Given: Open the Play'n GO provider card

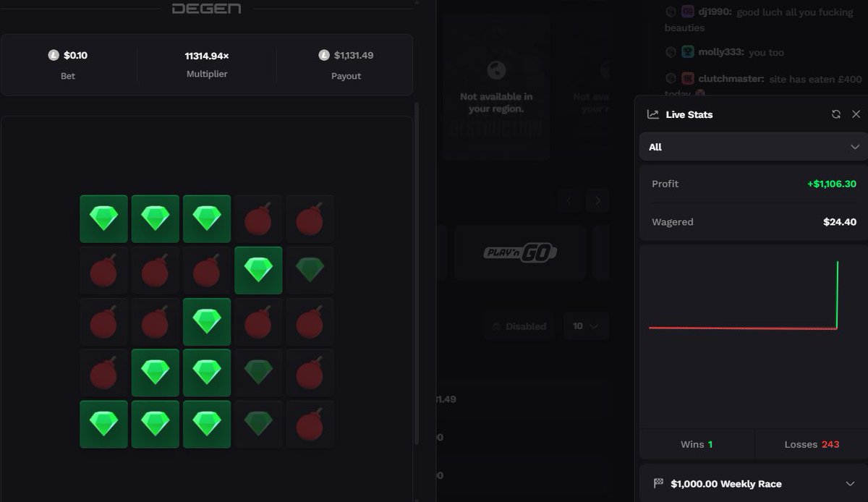Looking at the screenshot, I should coord(520,252).
